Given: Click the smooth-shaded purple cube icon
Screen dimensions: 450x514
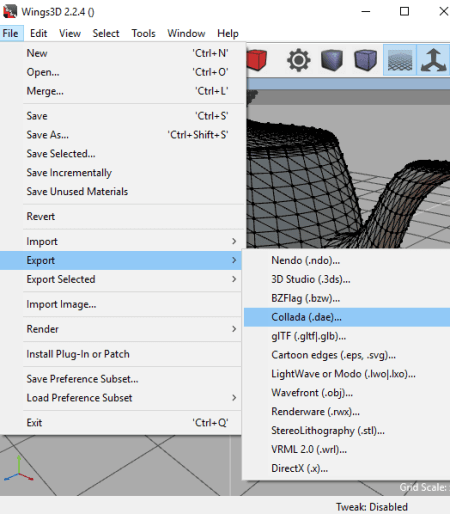Looking at the screenshot, I should click(366, 60).
